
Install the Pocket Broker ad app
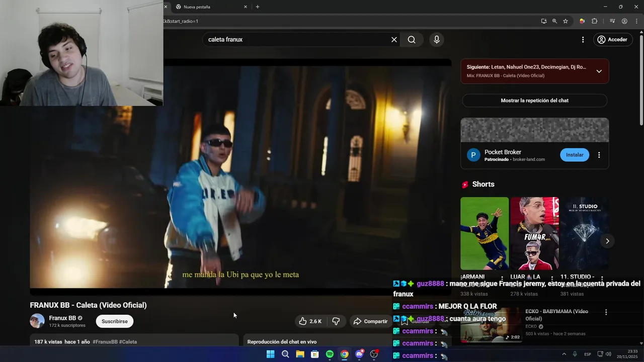click(575, 155)
